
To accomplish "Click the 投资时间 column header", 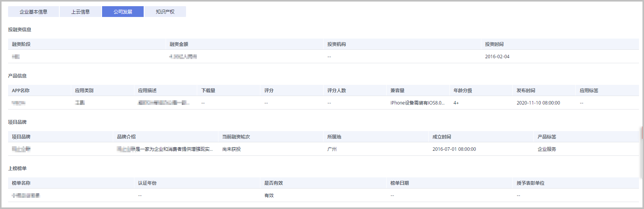I will pos(494,44).
